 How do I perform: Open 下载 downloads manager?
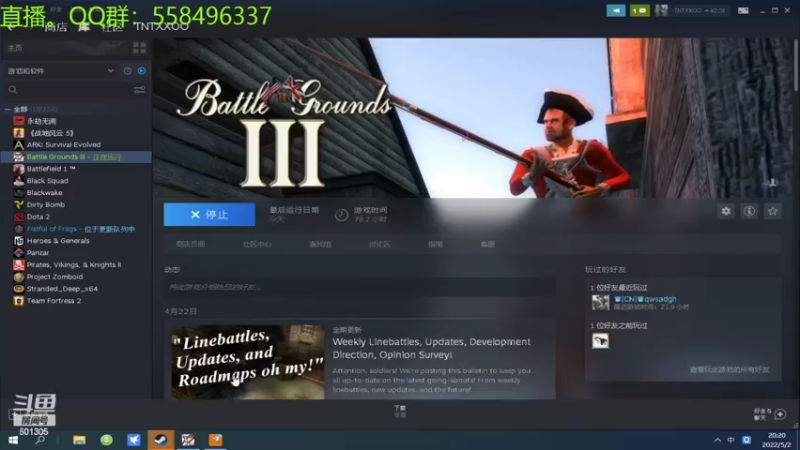400,411
